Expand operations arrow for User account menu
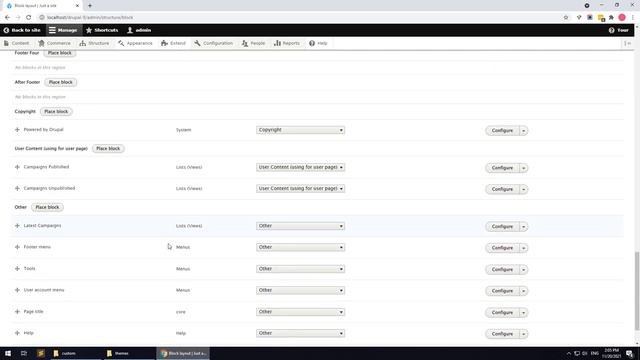This screenshot has height=360, width=640. click(x=524, y=291)
